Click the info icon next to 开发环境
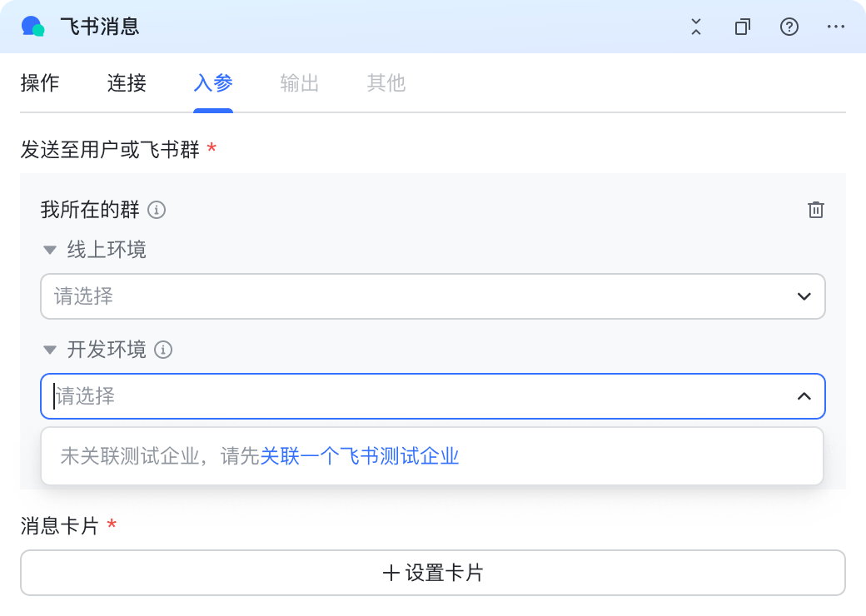The image size is (866, 616). click(163, 350)
